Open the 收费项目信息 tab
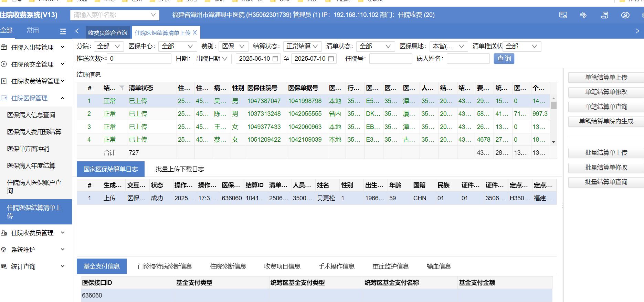 [282, 266]
